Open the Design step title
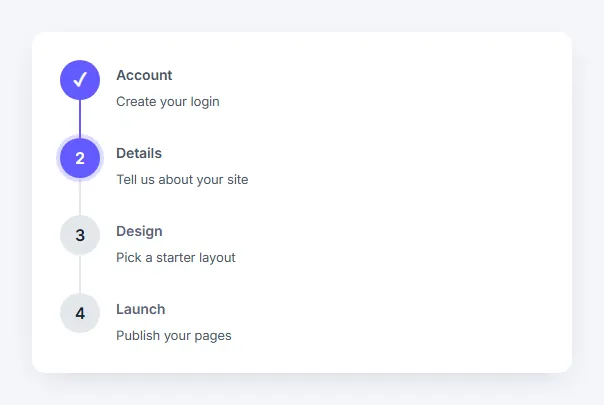The width and height of the screenshot is (604, 405). tap(139, 231)
